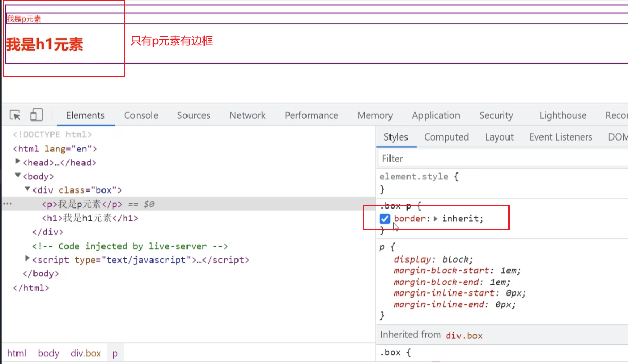Collapse the div class="box" node

(x=28, y=189)
